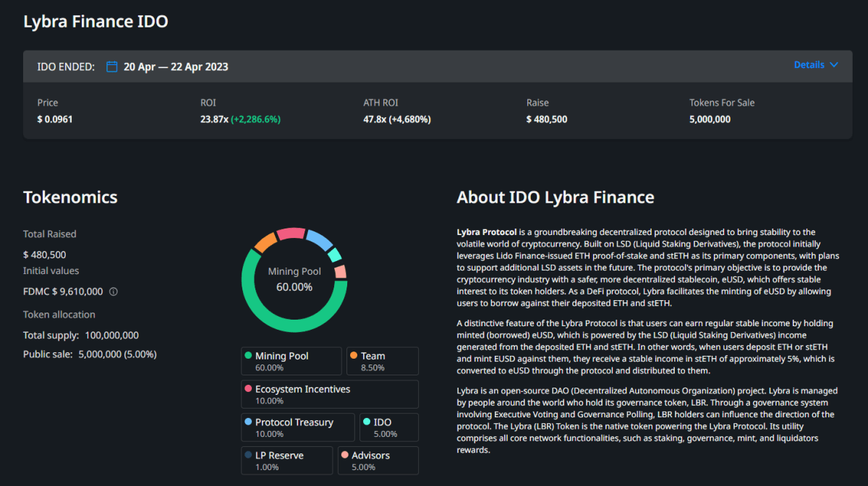Click the donut chart center label
This screenshot has height=486, width=868.
[x=294, y=279]
